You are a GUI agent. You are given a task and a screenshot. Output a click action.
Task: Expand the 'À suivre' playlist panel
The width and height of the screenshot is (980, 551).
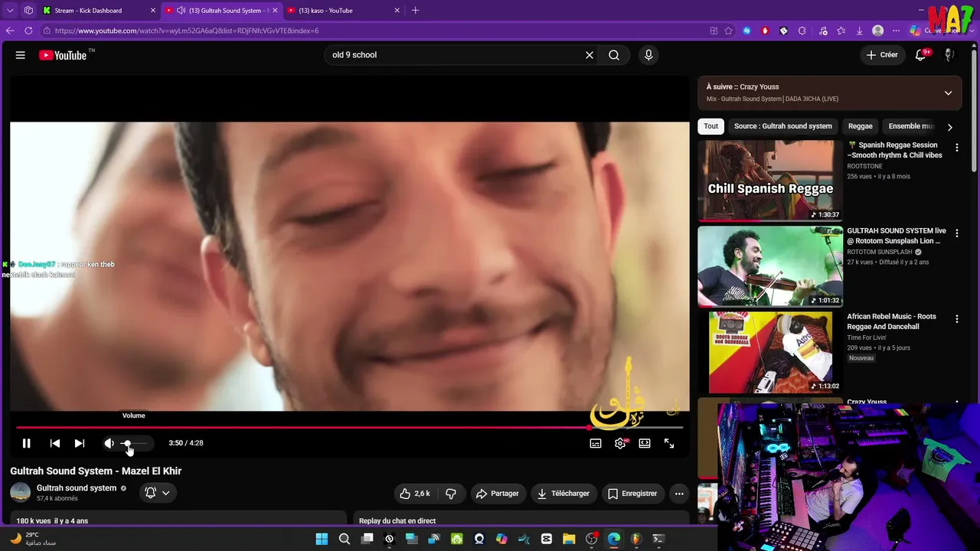click(948, 93)
